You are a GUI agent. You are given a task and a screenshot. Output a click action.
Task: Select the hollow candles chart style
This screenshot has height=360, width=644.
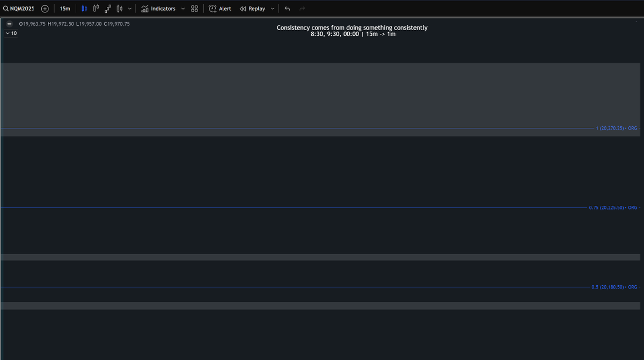(x=96, y=9)
